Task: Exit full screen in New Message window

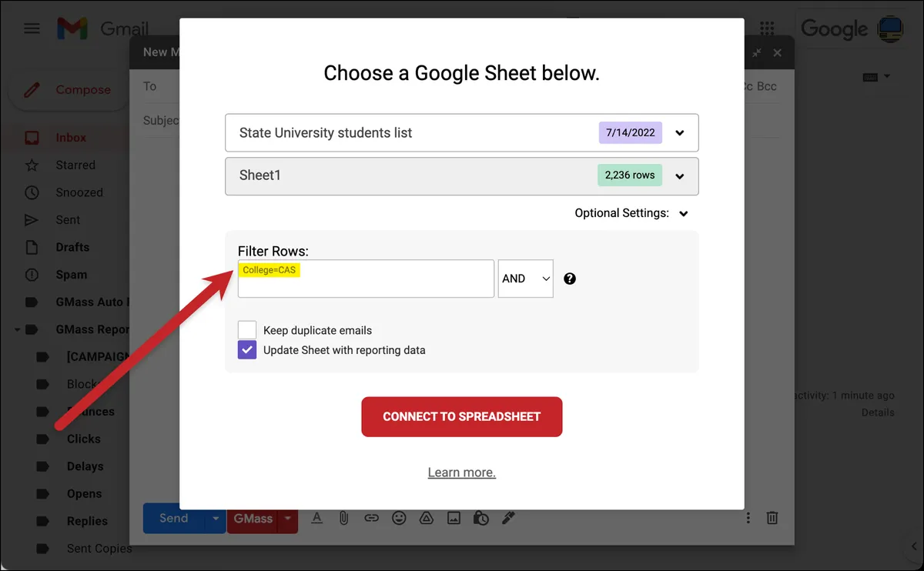Action: (x=757, y=52)
